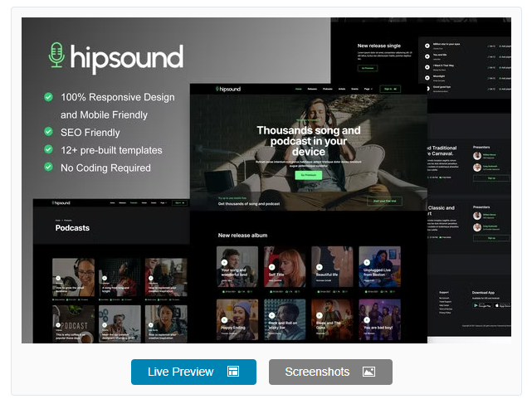Select the 'Unplugged Live from Boston' album thumbnail

(x=379, y=267)
